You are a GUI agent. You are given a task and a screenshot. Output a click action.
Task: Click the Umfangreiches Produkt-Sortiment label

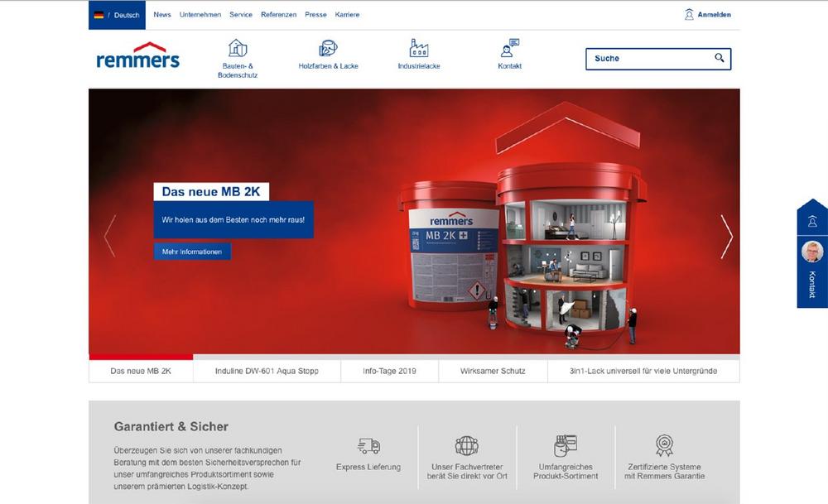click(566, 471)
